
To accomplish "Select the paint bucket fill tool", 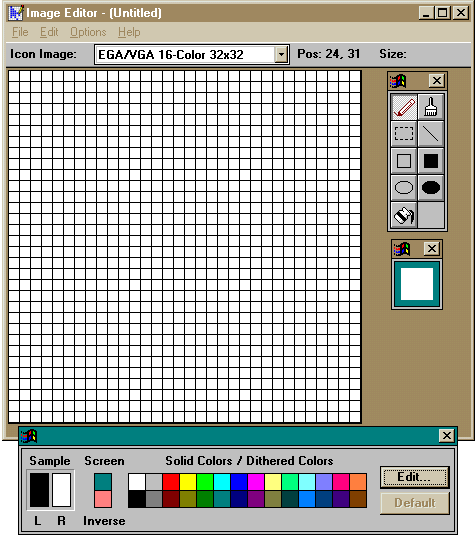I will tap(404, 215).
